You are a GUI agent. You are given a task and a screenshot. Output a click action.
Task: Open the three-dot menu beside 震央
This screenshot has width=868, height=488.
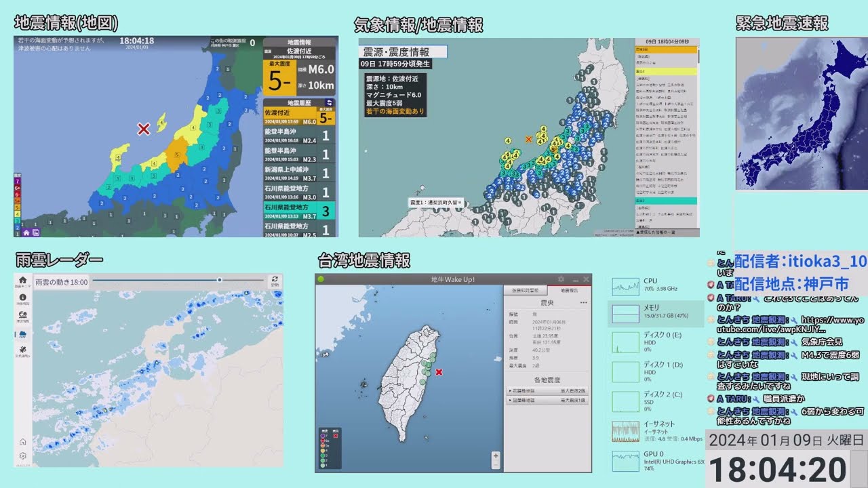click(x=583, y=303)
